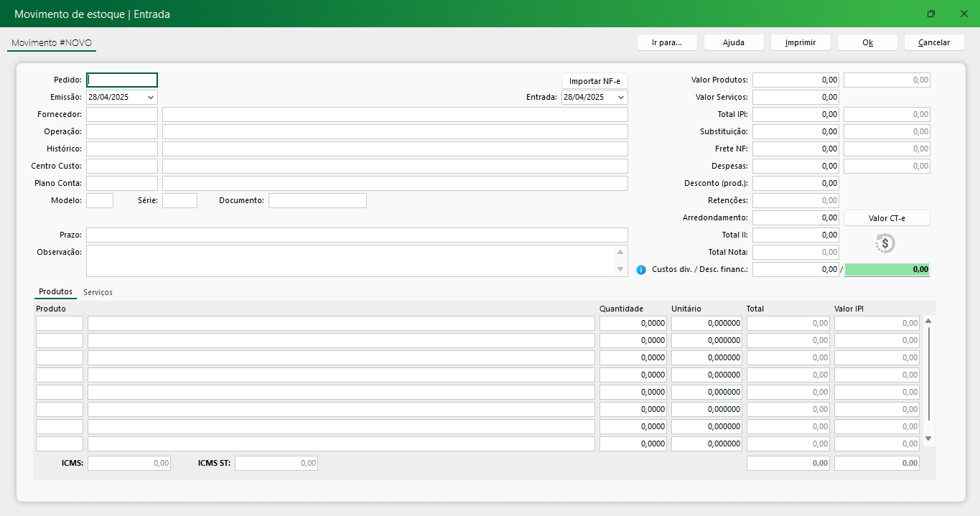Click the green Desc. financ. value field
980x516 pixels.
pos(887,270)
